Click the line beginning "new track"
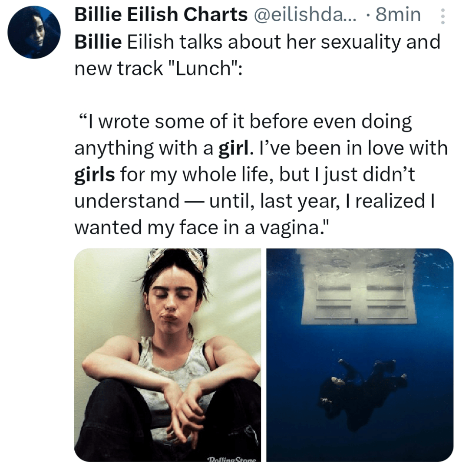The height and width of the screenshot is (476, 469). 159,68
